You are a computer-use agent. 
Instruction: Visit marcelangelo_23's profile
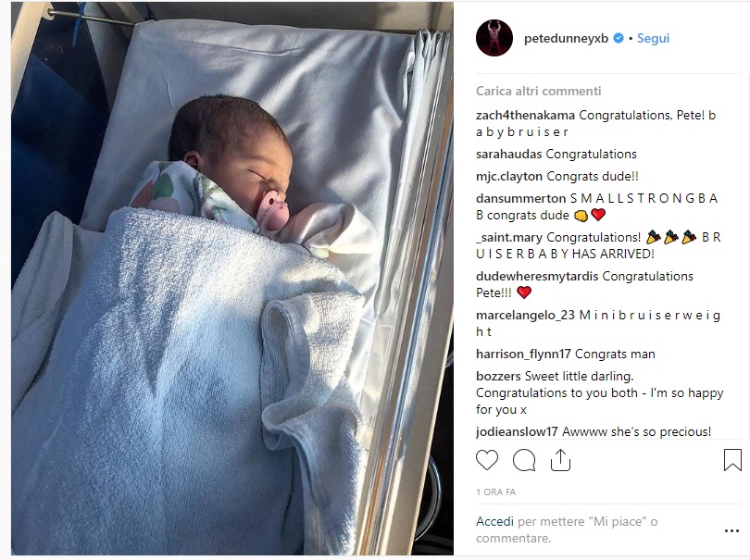525,316
